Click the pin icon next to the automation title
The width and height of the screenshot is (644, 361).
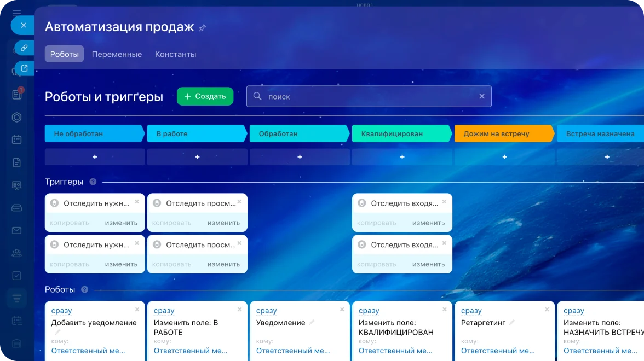(x=202, y=27)
